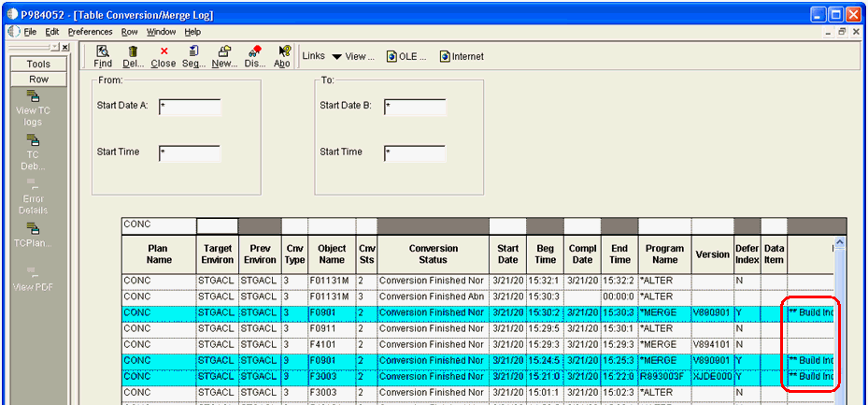Open the Row menu

click(x=129, y=32)
